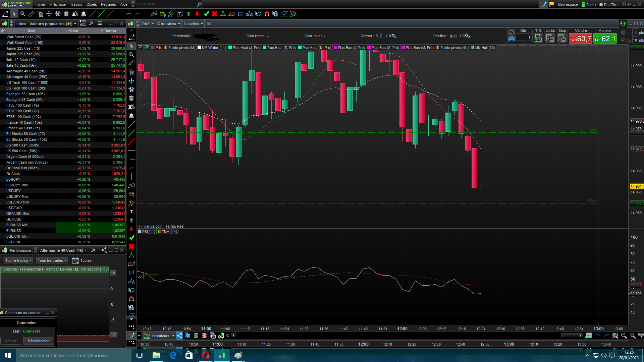Viewport: 644px width, 362px height.
Task: Open the 2 minutes timeframe dropdown
Action: click(169, 24)
